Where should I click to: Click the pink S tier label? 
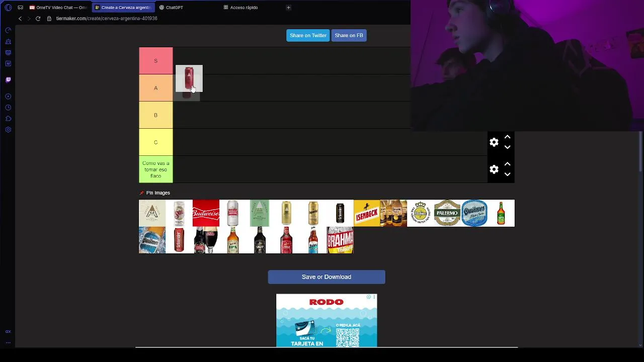click(156, 61)
